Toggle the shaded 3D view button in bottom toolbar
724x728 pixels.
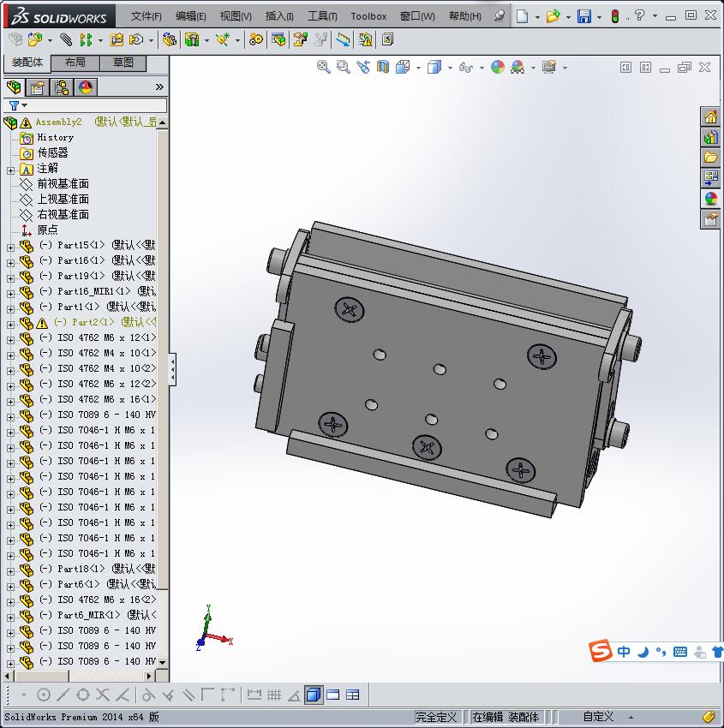click(314, 695)
